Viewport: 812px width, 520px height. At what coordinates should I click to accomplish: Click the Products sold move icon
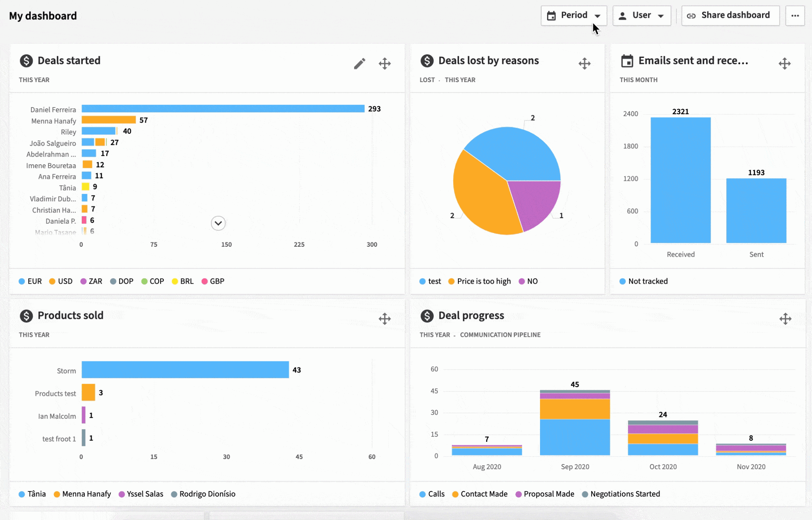(x=385, y=318)
